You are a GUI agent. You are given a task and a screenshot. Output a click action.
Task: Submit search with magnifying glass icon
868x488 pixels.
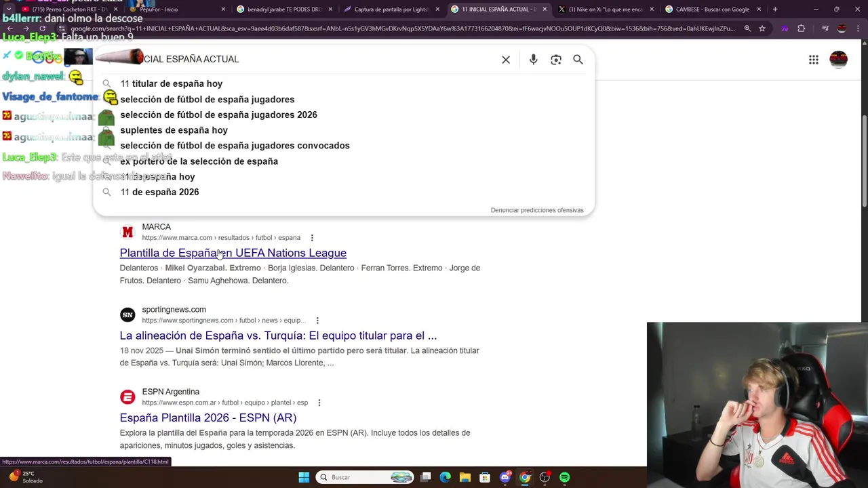(x=578, y=60)
